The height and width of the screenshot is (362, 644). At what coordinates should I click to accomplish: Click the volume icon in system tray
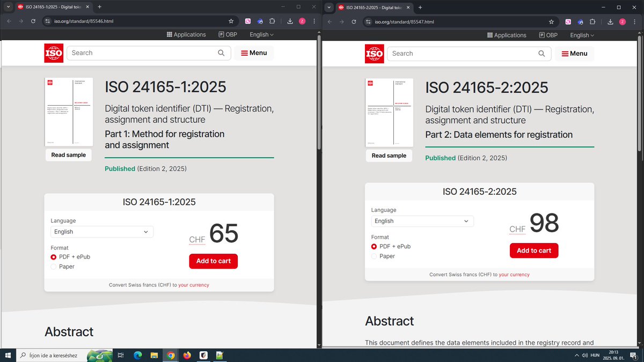584,355
